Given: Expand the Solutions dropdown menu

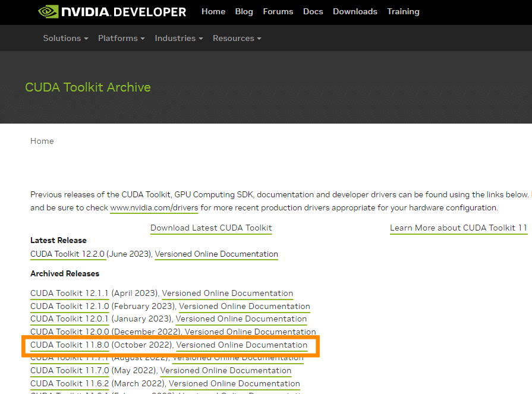Looking at the screenshot, I should 65,38.
